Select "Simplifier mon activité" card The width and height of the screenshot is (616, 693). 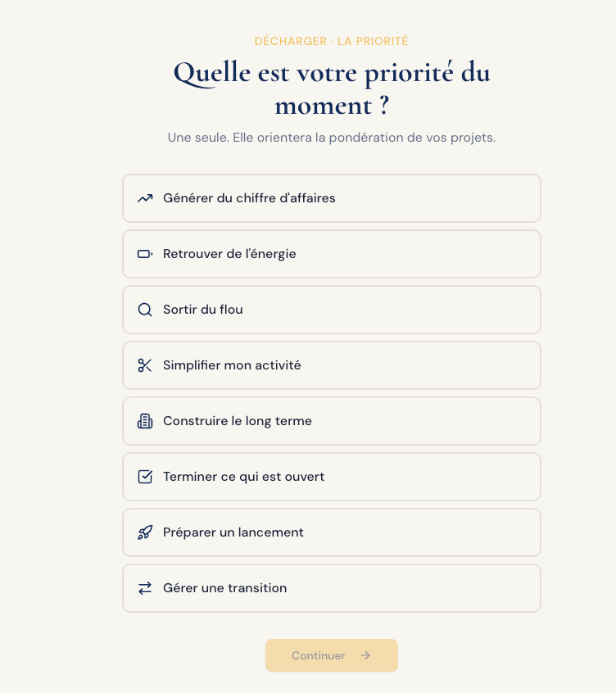coord(332,365)
